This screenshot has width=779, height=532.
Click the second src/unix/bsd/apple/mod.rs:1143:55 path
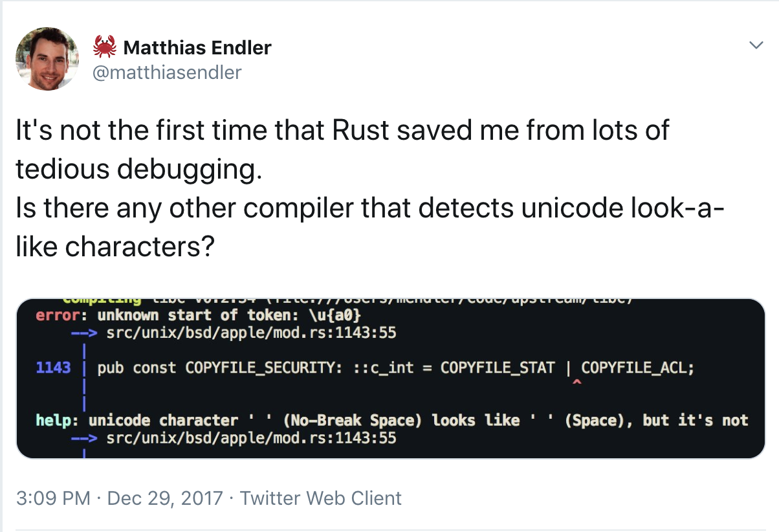coord(251,438)
